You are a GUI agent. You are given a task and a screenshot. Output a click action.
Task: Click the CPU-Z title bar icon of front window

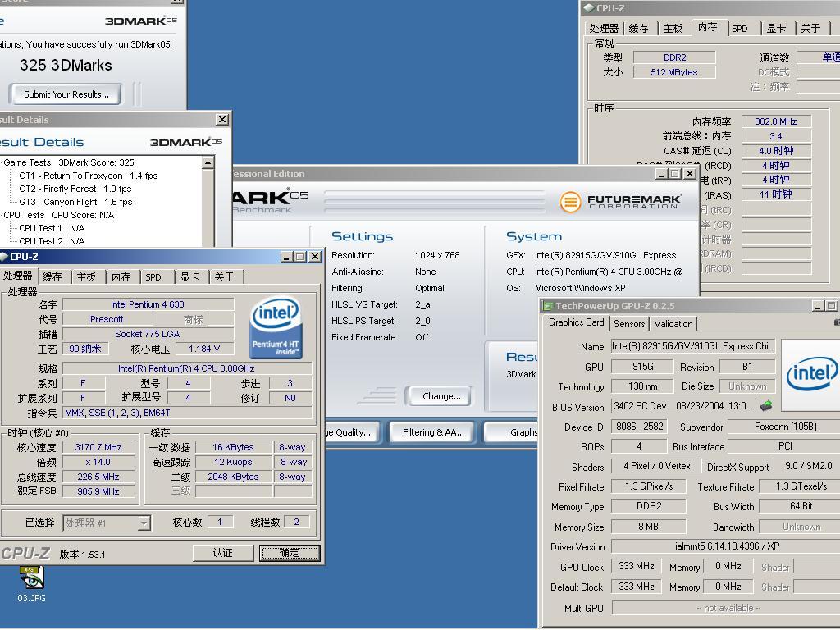(4, 257)
